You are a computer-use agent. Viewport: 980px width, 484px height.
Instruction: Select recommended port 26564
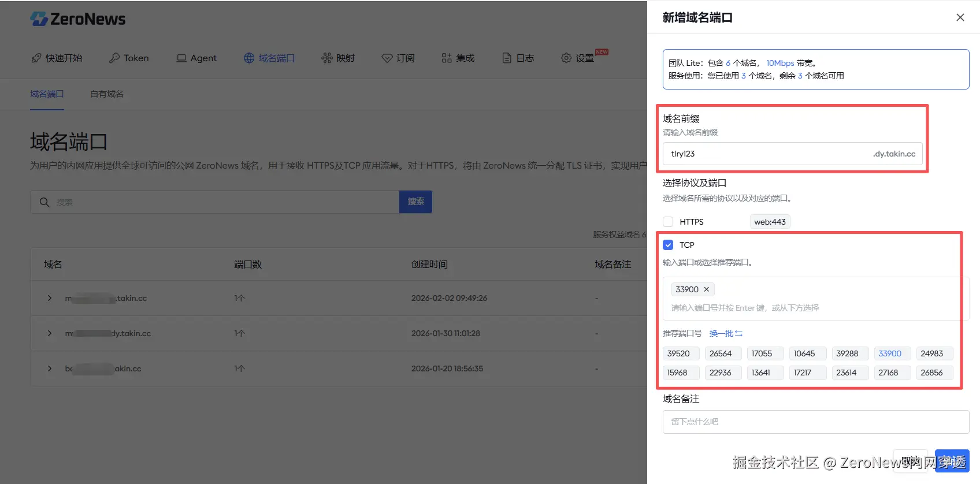pos(723,353)
